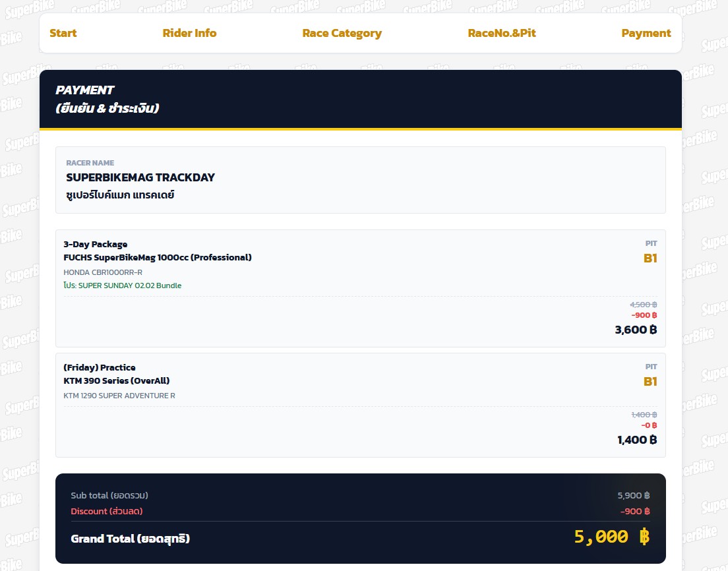Switch to the Race Category step
This screenshot has width=728, height=571.
[x=342, y=33]
